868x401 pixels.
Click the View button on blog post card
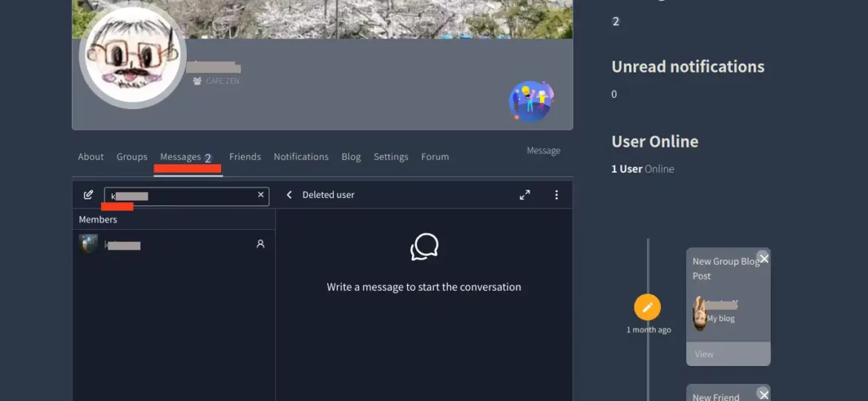coord(704,354)
